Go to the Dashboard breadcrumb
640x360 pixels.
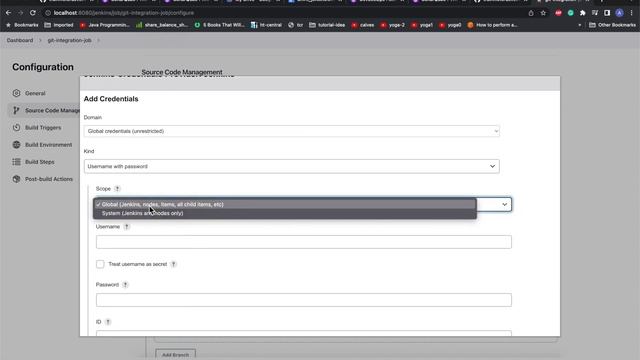pos(20,40)
